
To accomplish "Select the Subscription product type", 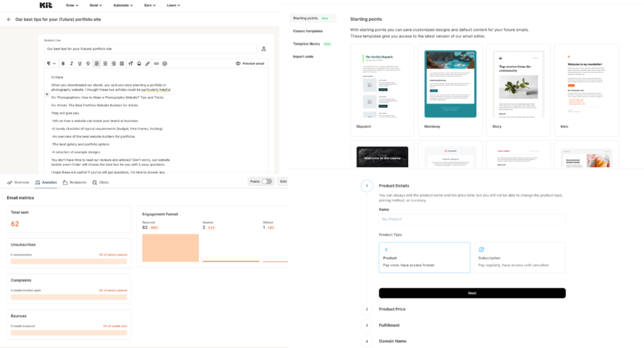I will 519,258.
